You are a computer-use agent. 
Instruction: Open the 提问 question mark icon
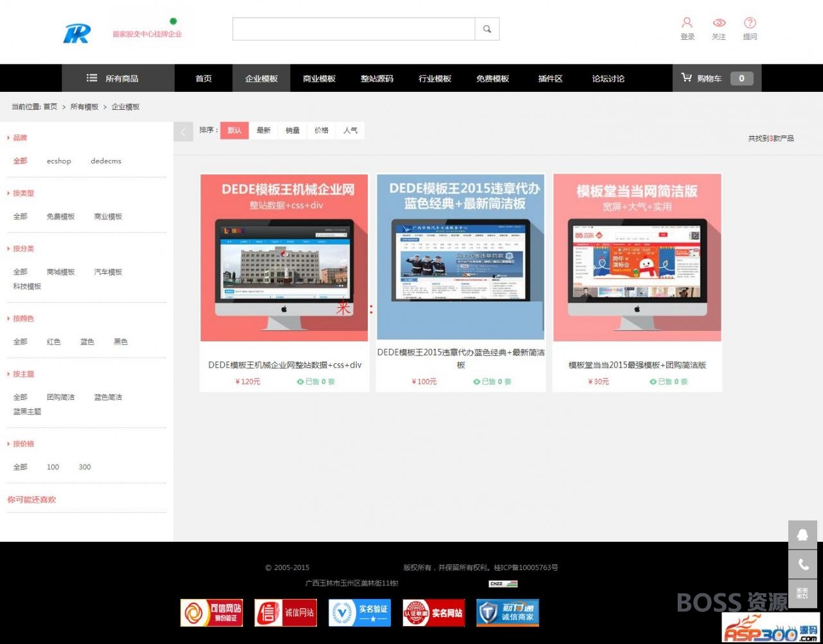pyautogui.click(x=750, y=22)
